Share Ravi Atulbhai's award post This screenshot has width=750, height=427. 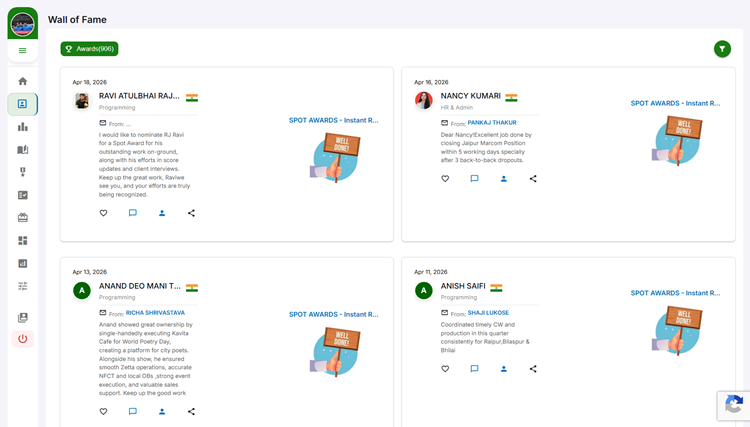click(x=191, y=213)
